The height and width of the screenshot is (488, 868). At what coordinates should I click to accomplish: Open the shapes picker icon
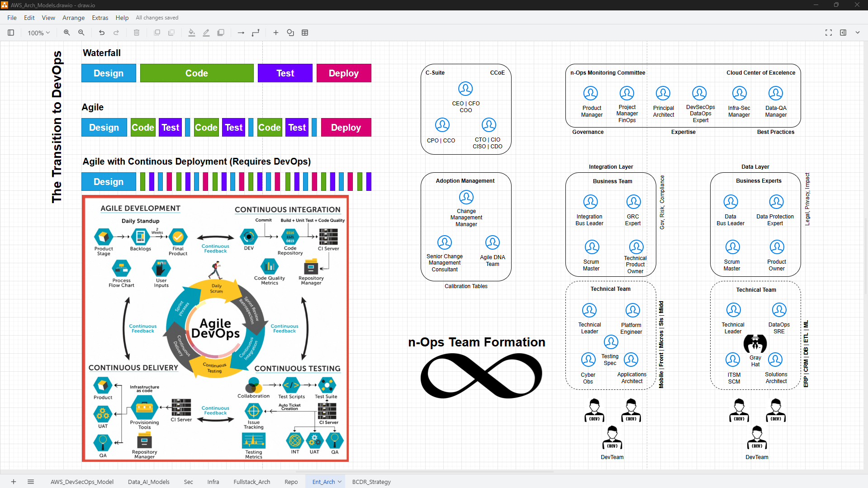(x=290, y=33)
